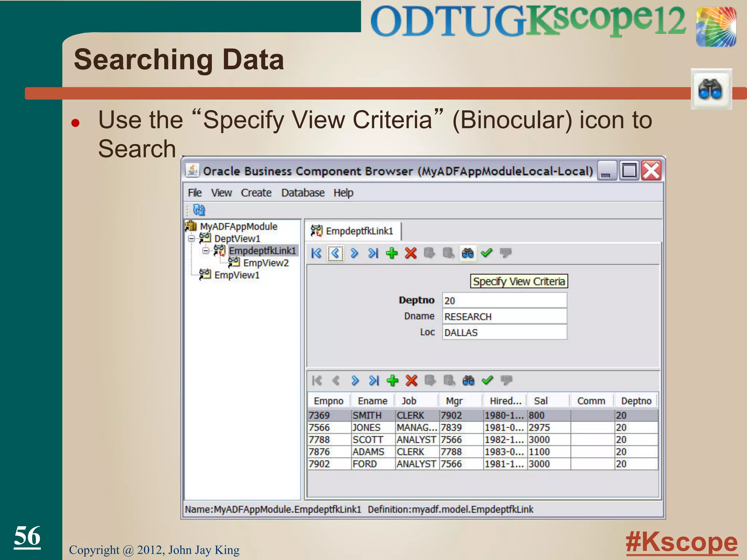
Task: Click the first gray database icon in upper toolbar
Action: 429,253
